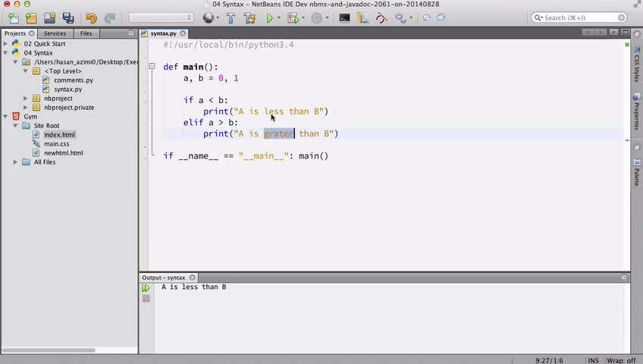Collapse the Gym project node

click(x=5, y=117)
